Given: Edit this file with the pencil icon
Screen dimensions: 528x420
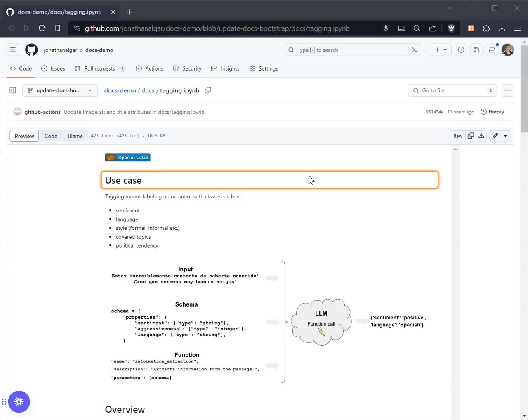Looking at the screenshot, I should tap(495, 136).
